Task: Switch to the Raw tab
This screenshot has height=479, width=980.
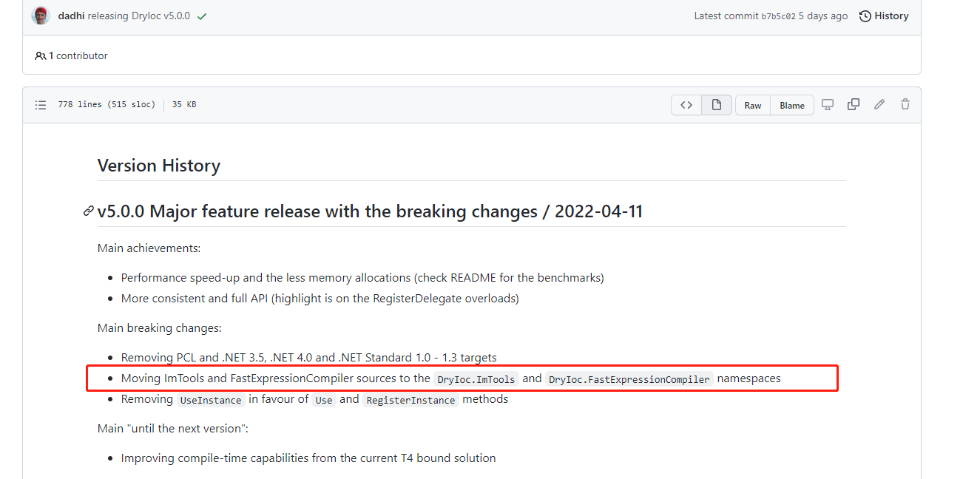Action: pos(752,104)
